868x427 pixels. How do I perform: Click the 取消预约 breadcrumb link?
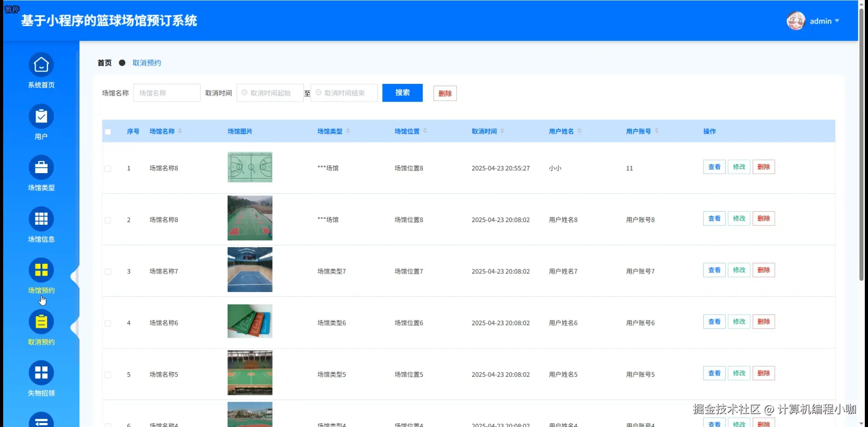[x=146, y=63]
